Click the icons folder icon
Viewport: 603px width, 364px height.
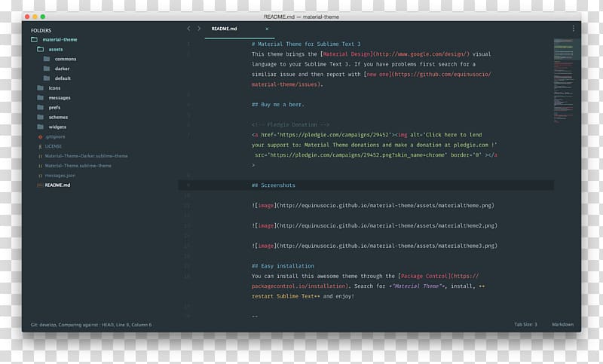(x=41, y=88)
